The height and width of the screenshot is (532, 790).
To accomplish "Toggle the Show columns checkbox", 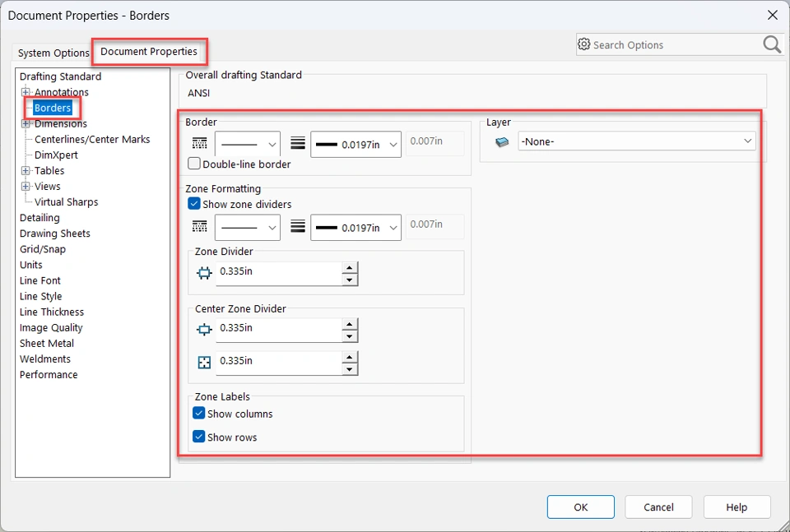I will coord(199,414).
